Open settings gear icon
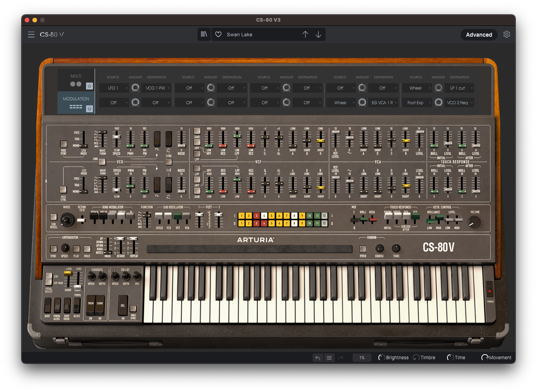537x392 pixels. (x=507, y=34)
